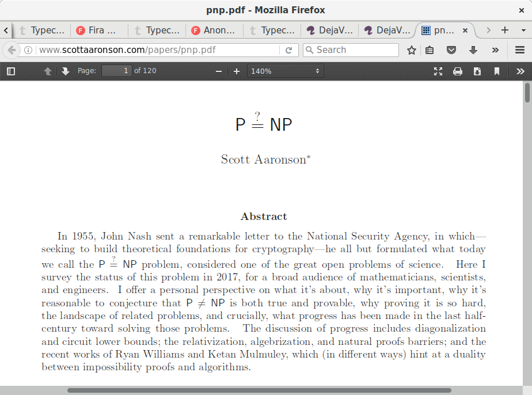Zoom in with the plus button
532x395 pixels.
tap(236, 71)
